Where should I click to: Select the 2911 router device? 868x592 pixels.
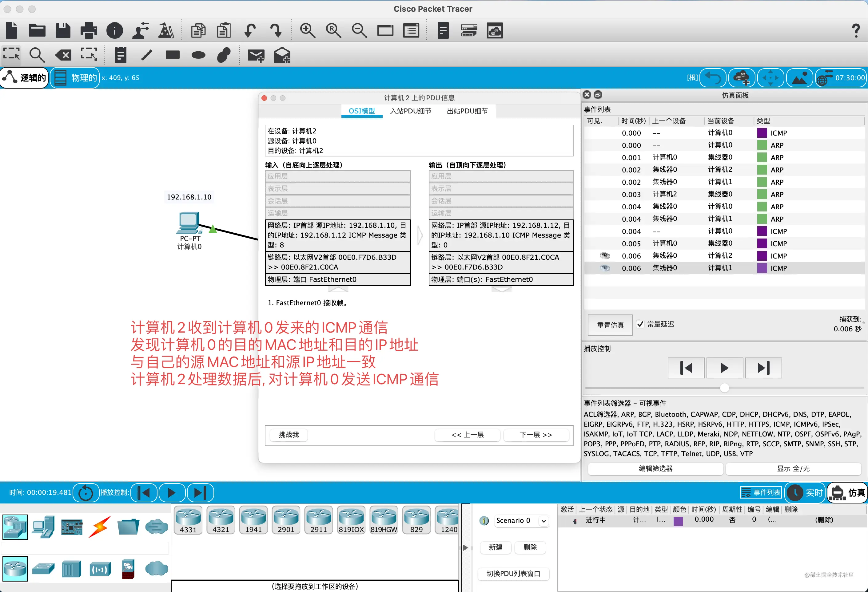pyautogui.click(x=319, y=520)
